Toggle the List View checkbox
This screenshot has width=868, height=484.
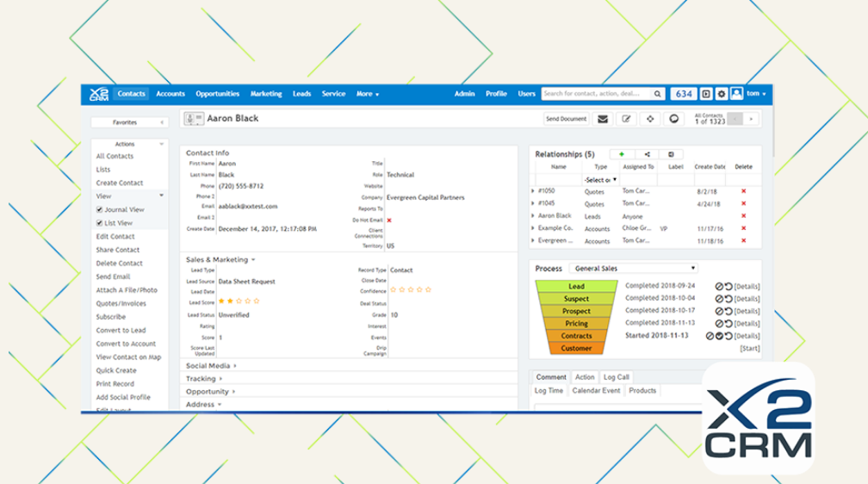point(99,223)
